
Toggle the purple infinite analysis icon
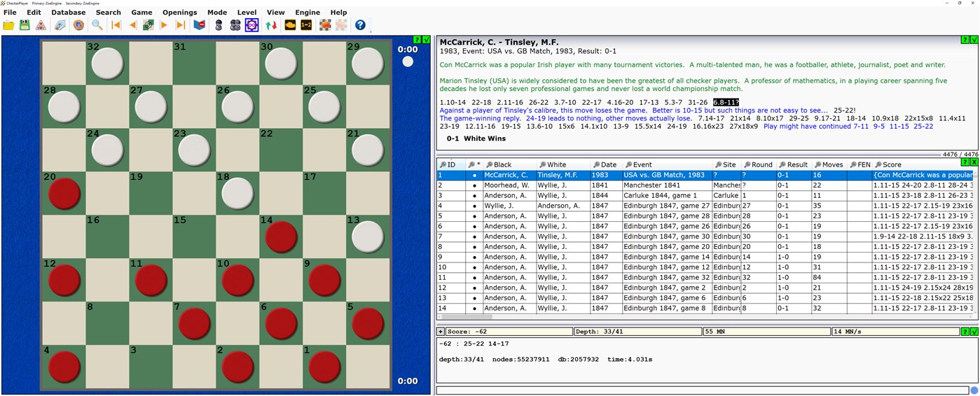[251, 25]
